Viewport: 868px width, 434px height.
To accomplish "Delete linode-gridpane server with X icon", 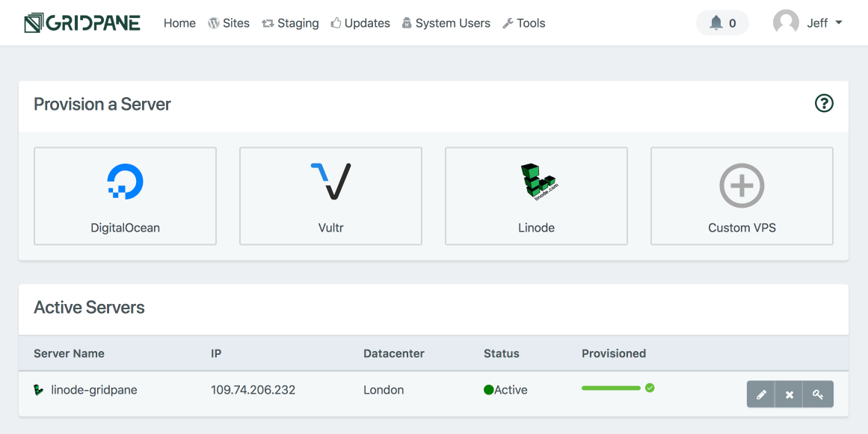I will [x=789, y=394].
